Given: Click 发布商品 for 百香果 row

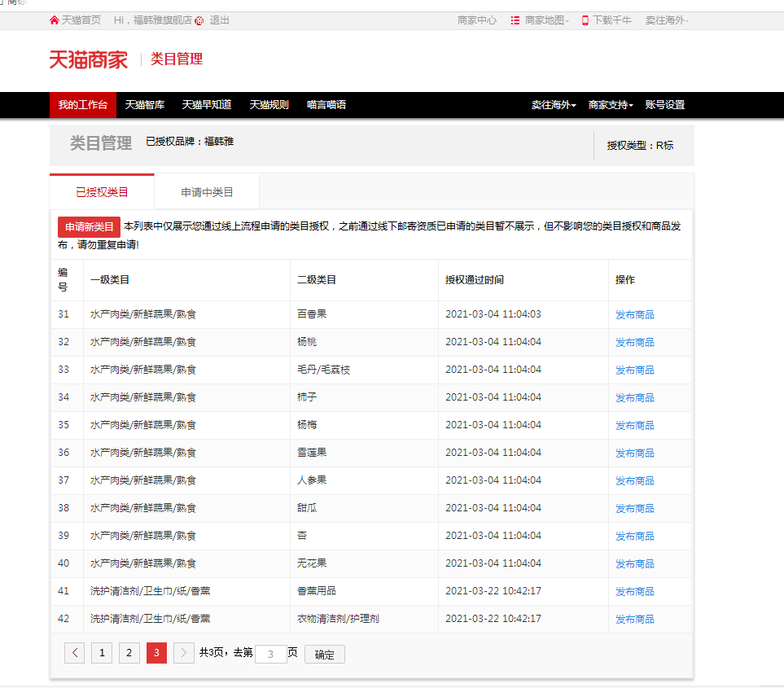Looking at the screenshot, I should tap(634, 314).
